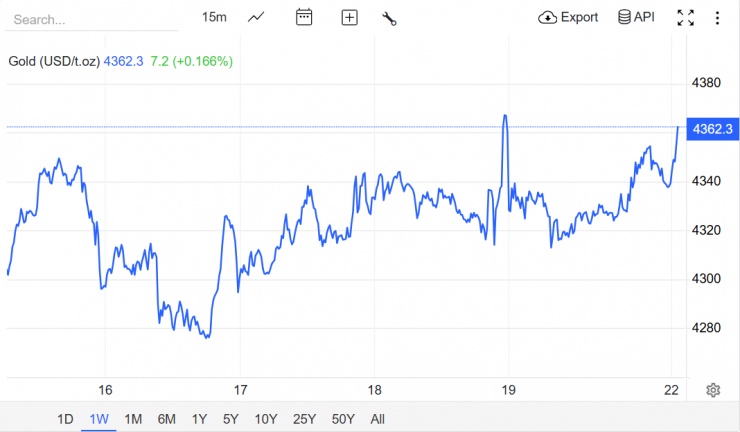The width and height of the screenshot is (740, 432).
Task: Switch to the 1M range
Action: pos(133,419)
